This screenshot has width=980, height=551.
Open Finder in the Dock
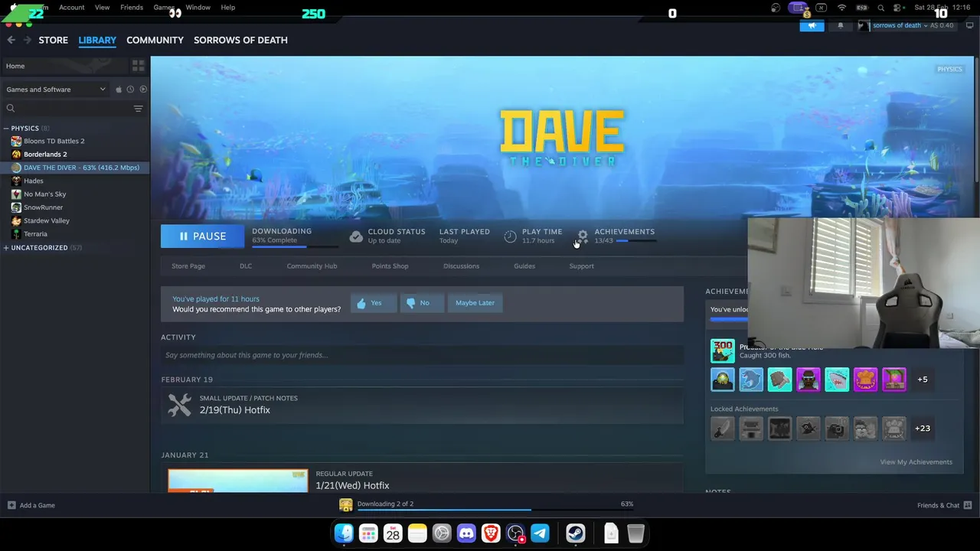point(344,533)
